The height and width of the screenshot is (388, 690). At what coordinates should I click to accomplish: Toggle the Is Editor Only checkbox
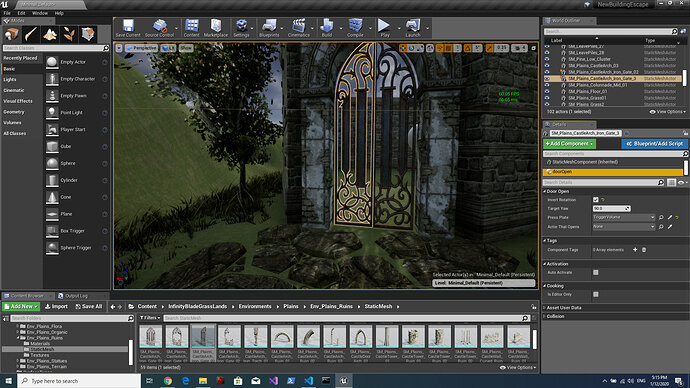click(595, 294)
